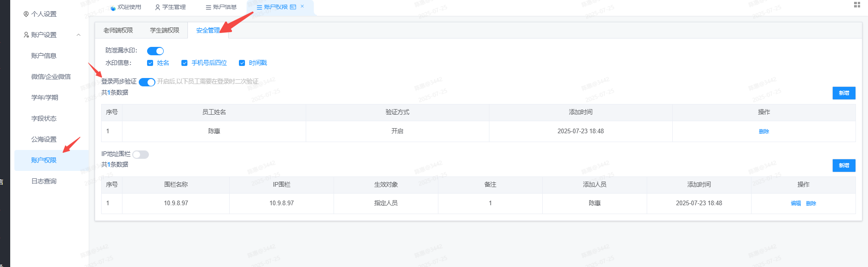
Task: Open 日志查询 in the sidebar
Action: 44,181
